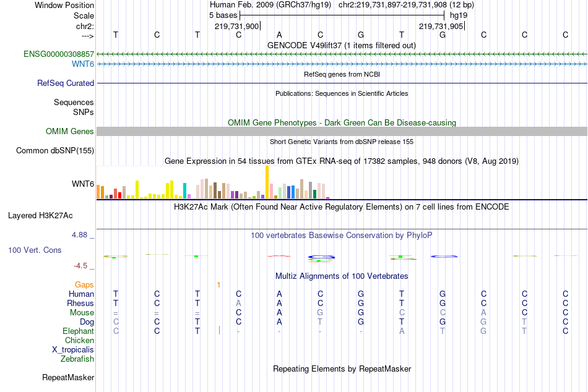
Task: Open 'OMIM Gene Phenotypes' green track title
Action: tap(342, 122)
